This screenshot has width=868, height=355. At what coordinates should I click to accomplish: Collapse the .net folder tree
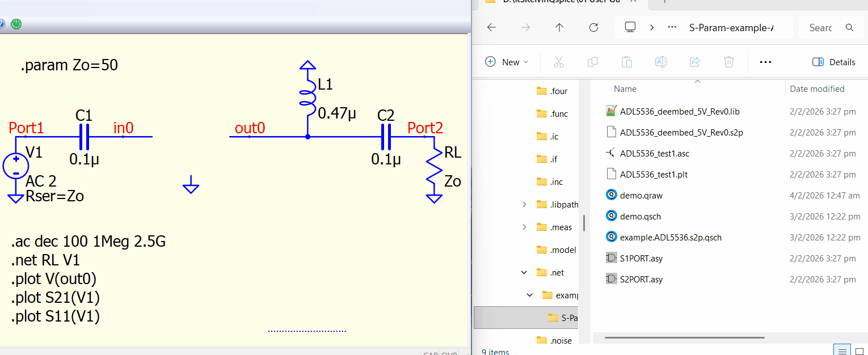coord(524,273)
